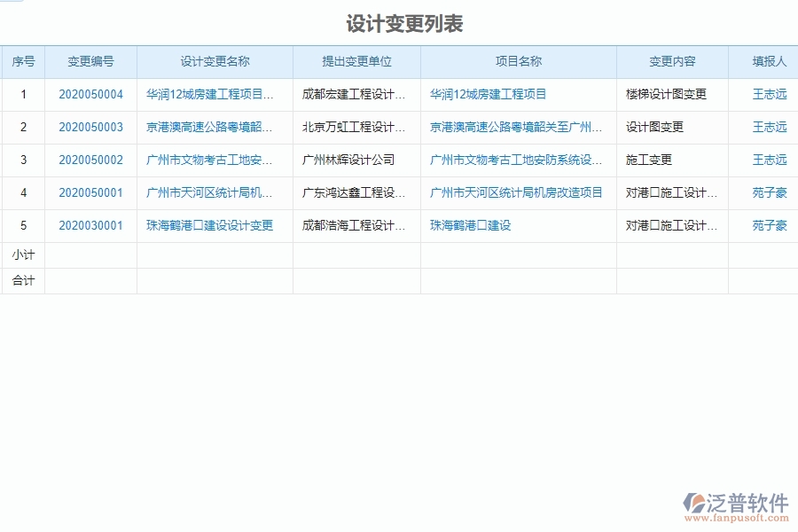Open change record 2020050004
Image resolution: width=798 pixels, height=532 pixels.
90,94
